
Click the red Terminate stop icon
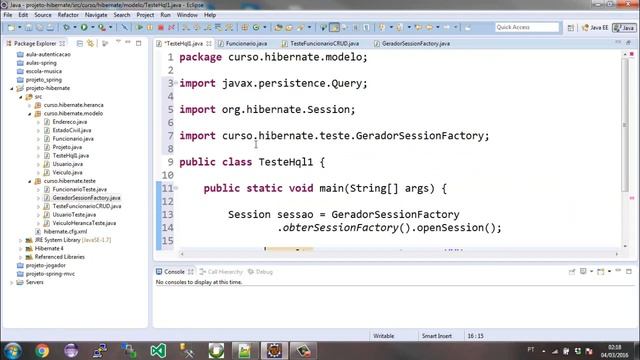pyautogui.click(x=161, y=27)
